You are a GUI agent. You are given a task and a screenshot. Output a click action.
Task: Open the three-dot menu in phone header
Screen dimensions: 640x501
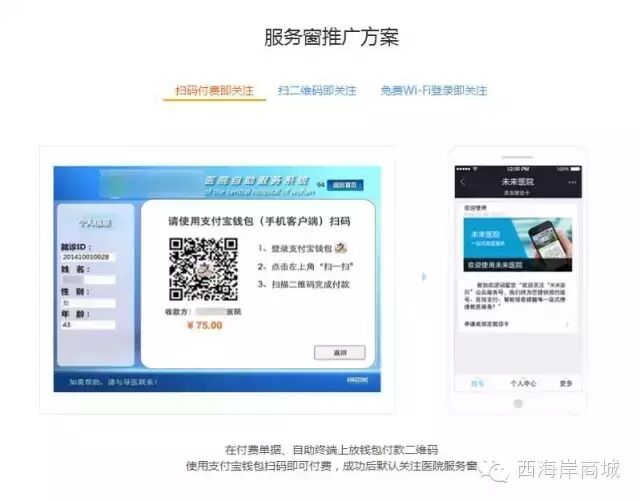click(x=572, y=182)
